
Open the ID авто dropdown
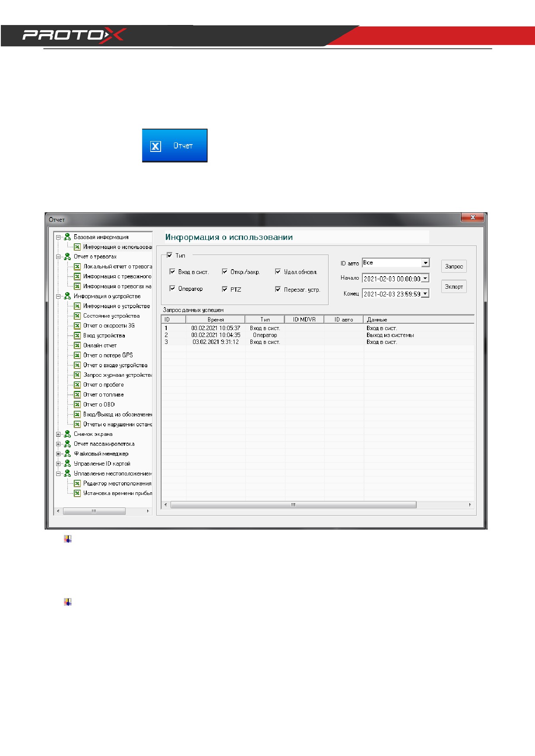tap(425, 263)
